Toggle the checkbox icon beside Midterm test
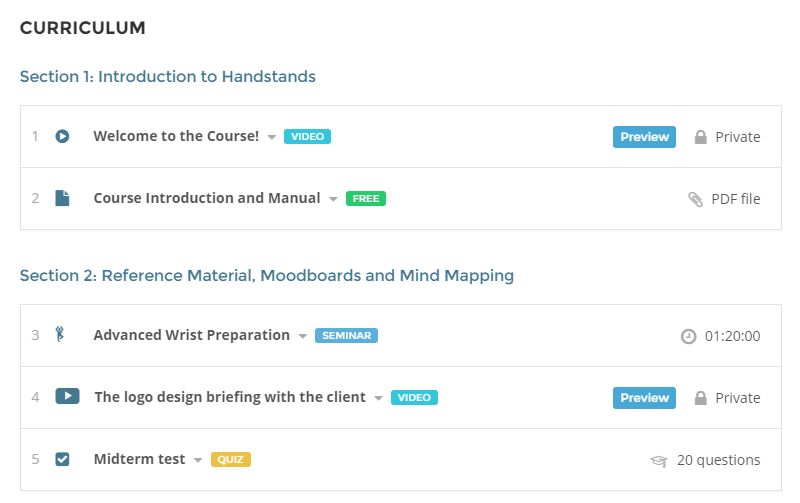The height and width of the screenshot is (503, 800). 62,459
